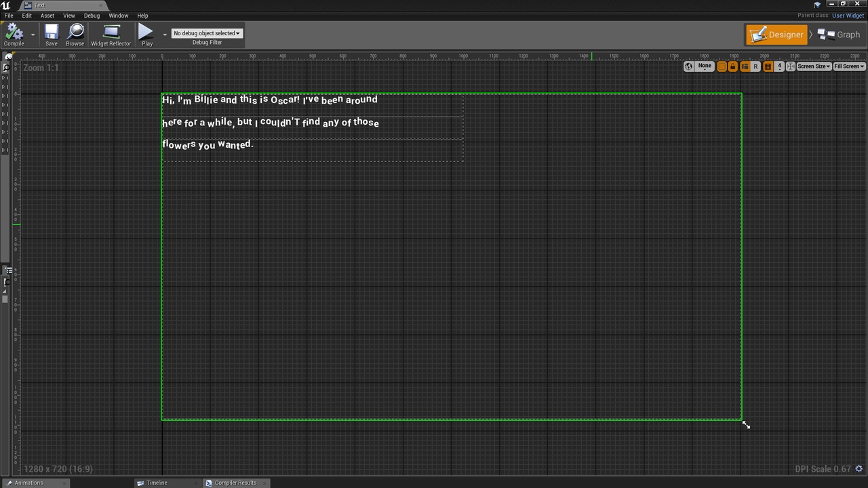Open the debug object selection dropdown

click(x=207, y=33)
